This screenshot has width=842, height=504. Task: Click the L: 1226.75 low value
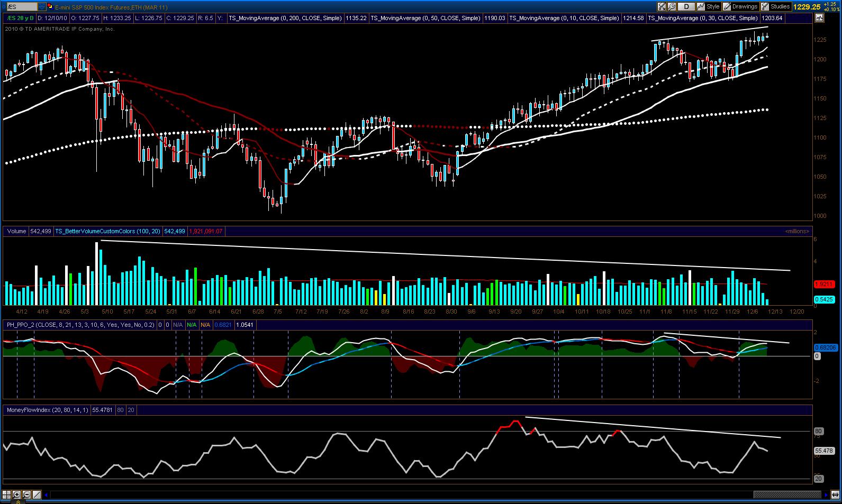tap(149, 18)
